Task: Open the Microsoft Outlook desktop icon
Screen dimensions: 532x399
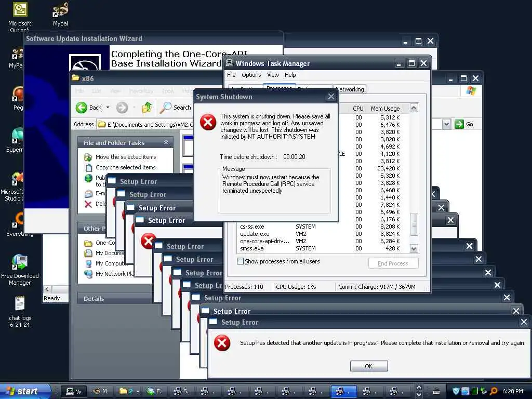Action: click(20, 17)
